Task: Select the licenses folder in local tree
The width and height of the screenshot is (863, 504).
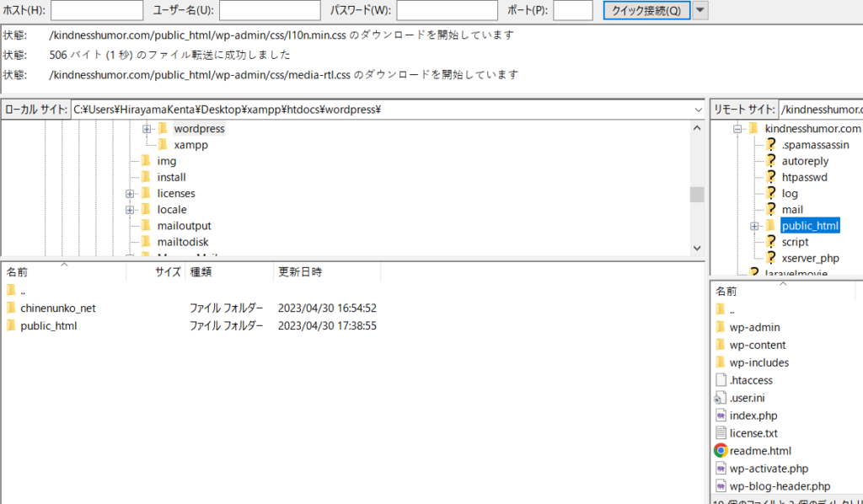Action: [x=176, y=193]
